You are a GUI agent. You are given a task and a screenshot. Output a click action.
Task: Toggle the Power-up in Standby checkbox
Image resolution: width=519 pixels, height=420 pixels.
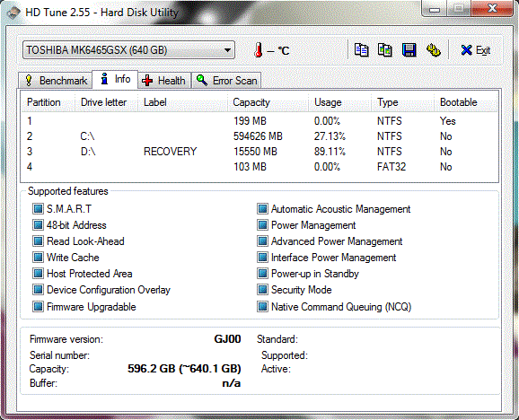(262, 274)
